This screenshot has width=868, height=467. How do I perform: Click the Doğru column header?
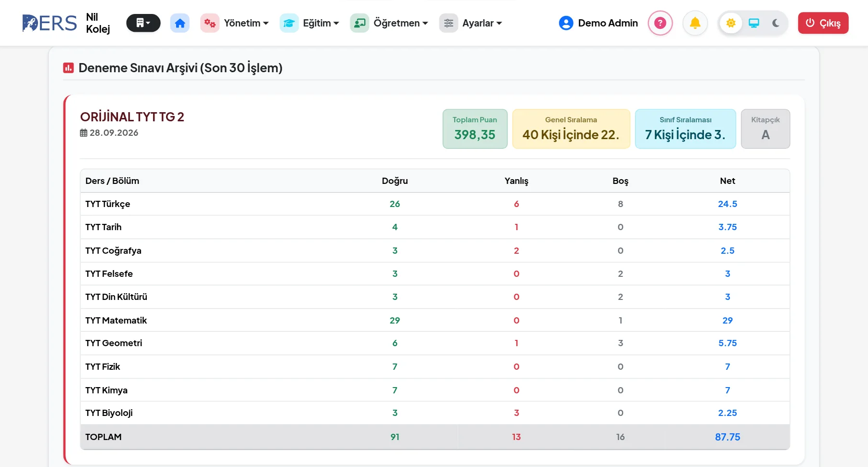point(395,181)
